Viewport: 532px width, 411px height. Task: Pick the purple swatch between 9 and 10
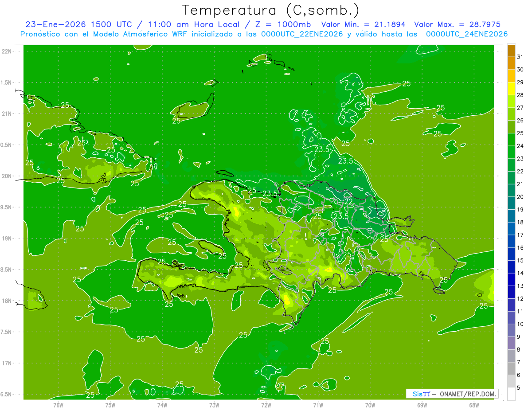pyautogui.click(x=511, y=330)
